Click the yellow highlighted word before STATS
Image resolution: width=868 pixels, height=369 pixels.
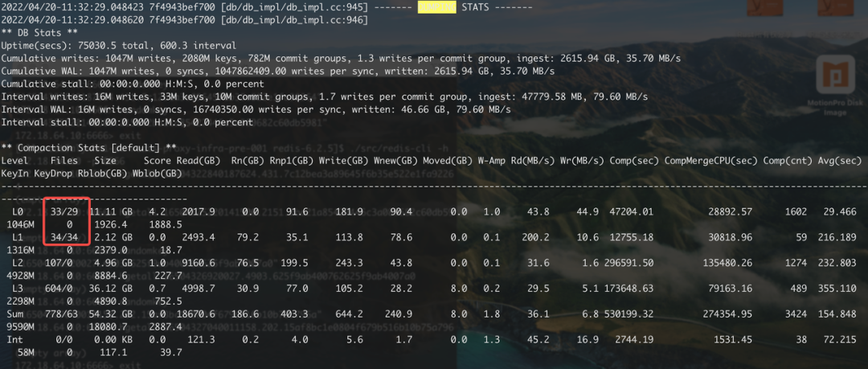tap(436, 8)
